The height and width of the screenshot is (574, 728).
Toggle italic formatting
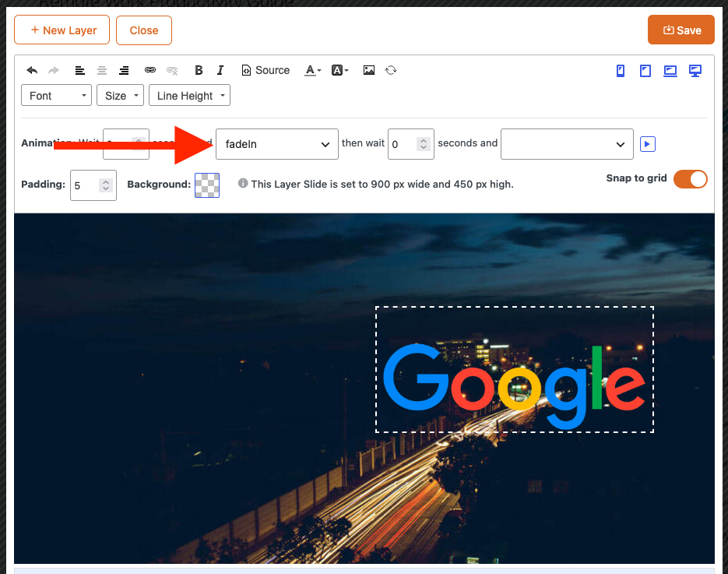coord(220,70)
